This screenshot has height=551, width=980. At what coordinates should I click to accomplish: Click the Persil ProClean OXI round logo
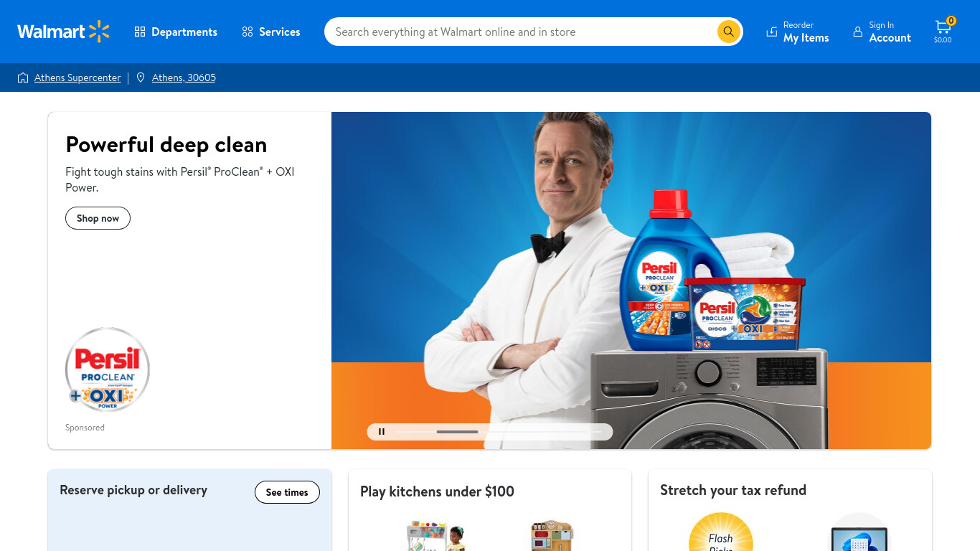(108, 369)
